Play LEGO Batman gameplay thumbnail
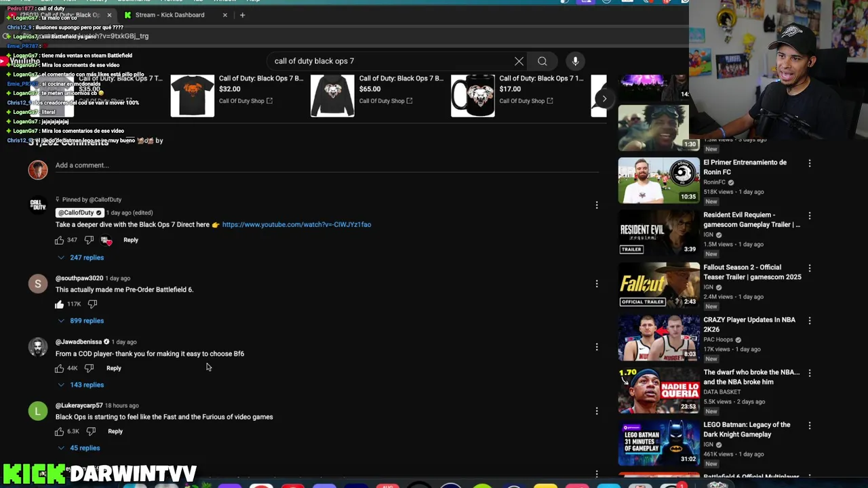This screenshot has width=868, height=488. pos(658,443)
